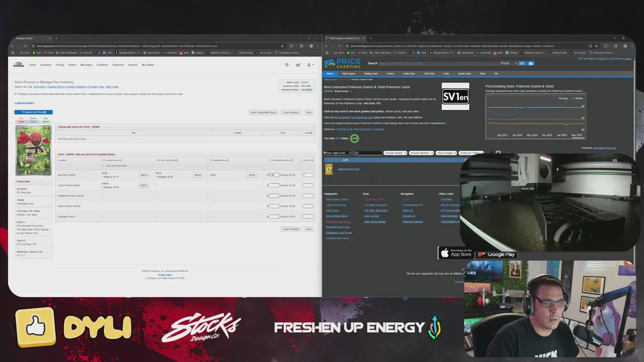Check the Foil show next inventory checkbox

point(104,165)
